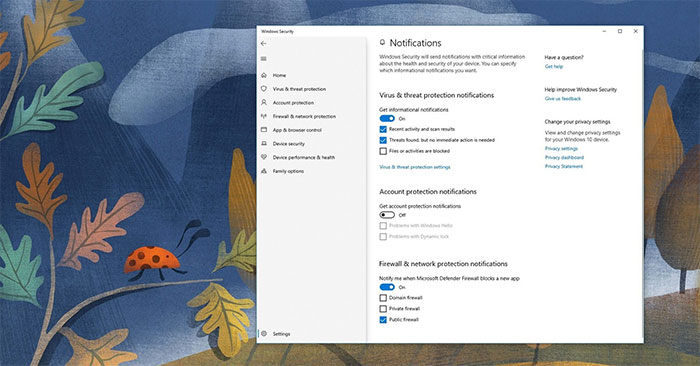Check Files or activities are blocked
Image resolution: width=700 pixels, height=366 pixels.
(x=383, y=151)
